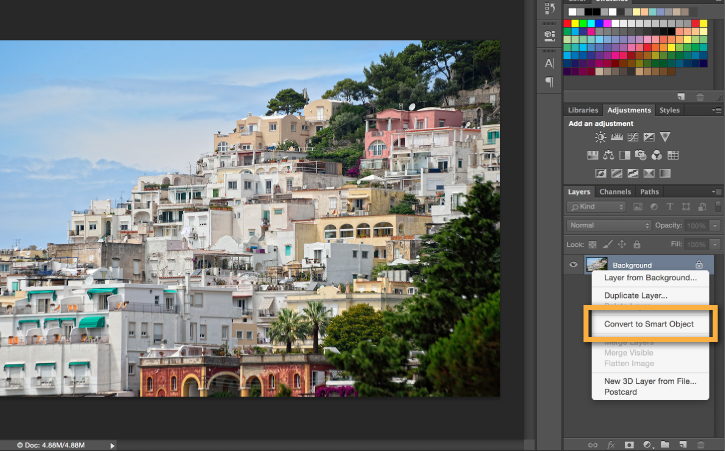
Task: Pick the red swatch in Swatches
Action: [567, 23]
